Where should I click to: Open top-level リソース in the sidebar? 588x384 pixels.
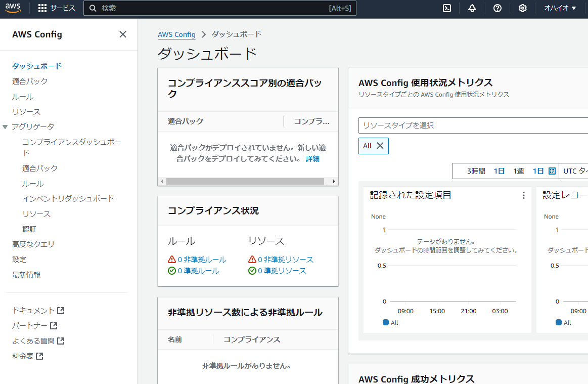26,111
